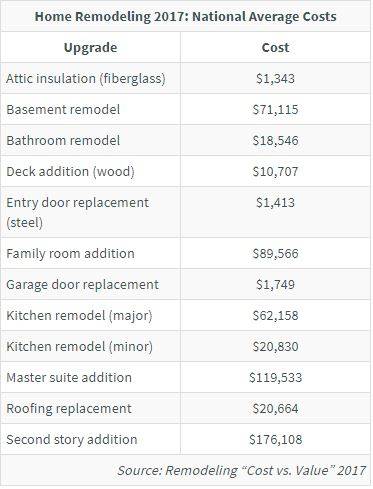Select the Deck addition (wood) row
The height and width of the screenshot is (489, 373).
click(186, 172)
